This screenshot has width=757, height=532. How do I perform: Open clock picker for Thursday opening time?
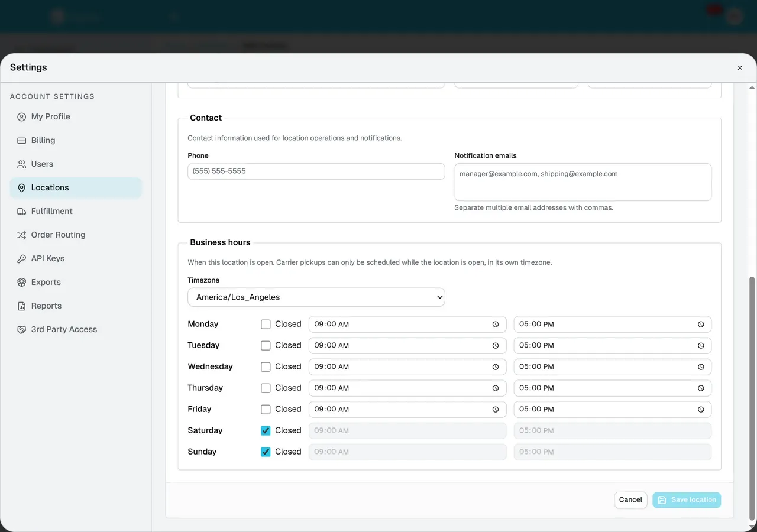click(496, 388)
